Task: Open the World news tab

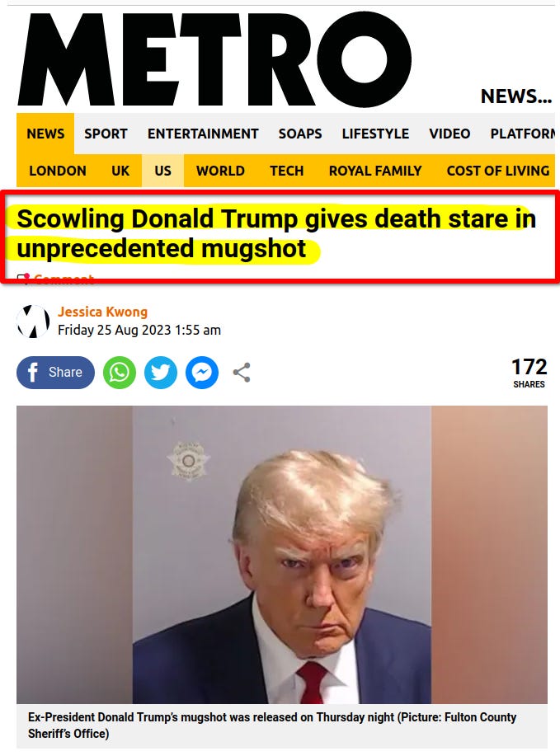Action: [220, 171]
